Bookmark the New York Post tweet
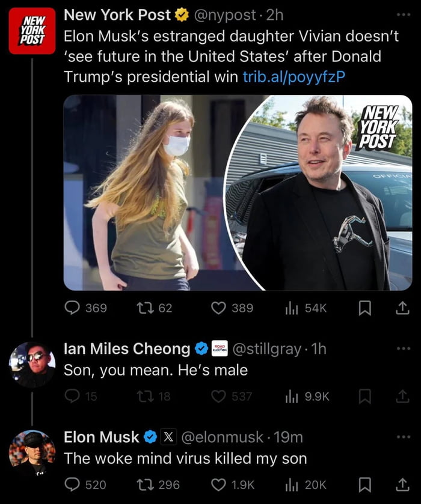The image size is (421, 504). (364, 308)
